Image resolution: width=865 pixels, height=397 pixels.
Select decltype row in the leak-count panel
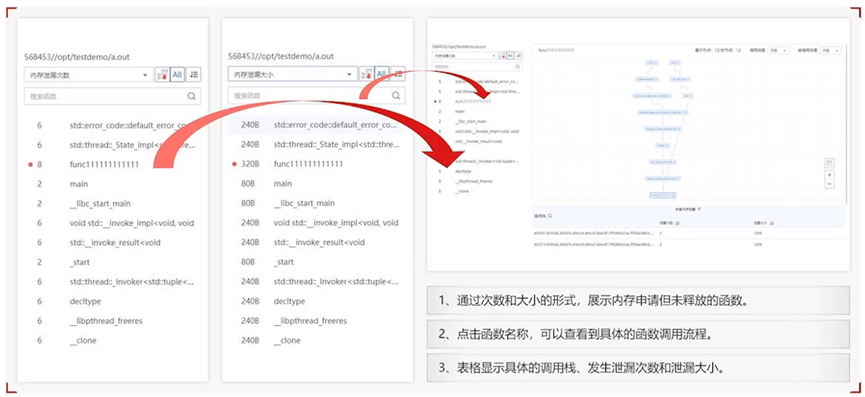tap(113, 301)
